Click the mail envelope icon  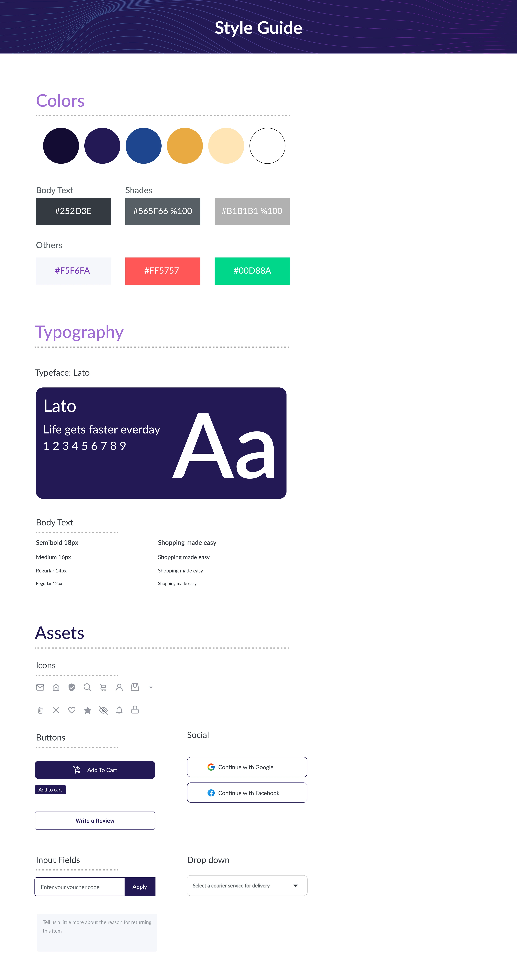point(40,687)
